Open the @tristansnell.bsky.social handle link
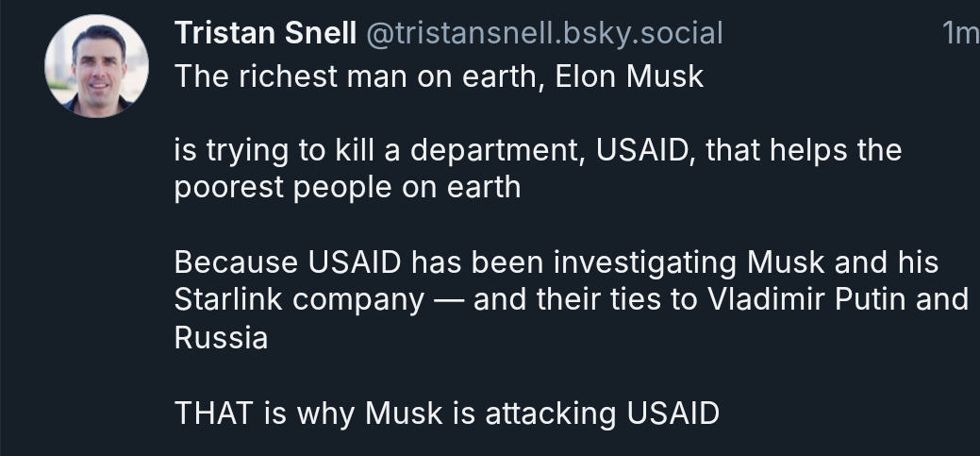Viewport: 980px width, 456px height. [543, 34]
